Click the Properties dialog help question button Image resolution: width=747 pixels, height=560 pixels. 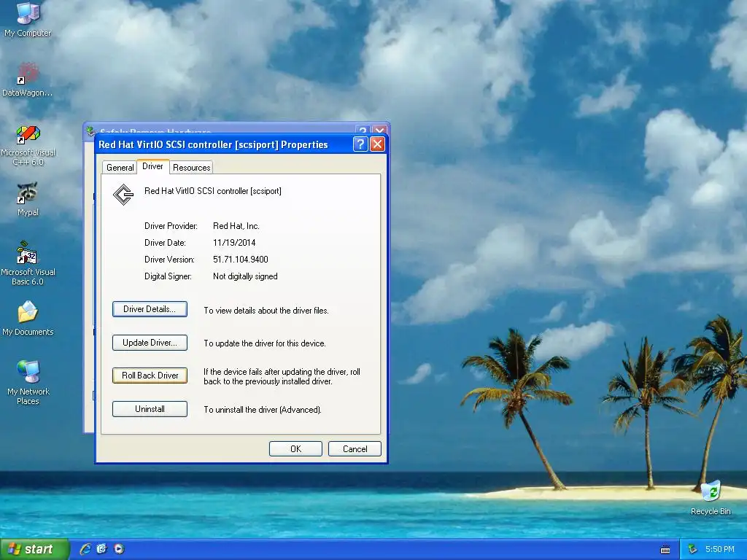360,144
